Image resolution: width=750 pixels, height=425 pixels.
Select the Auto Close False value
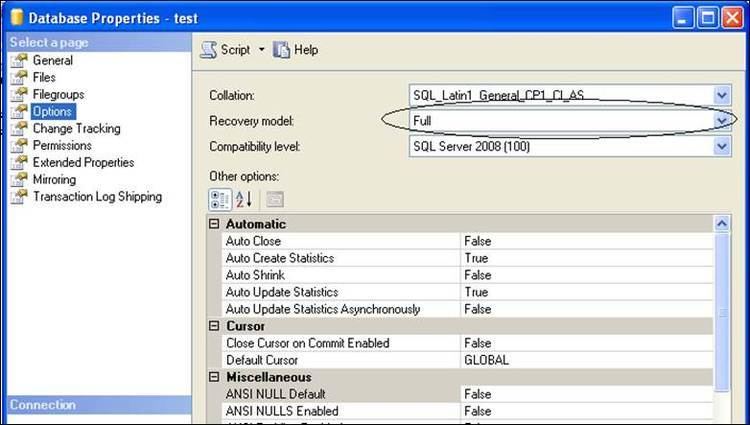click(x=587, y=241)
